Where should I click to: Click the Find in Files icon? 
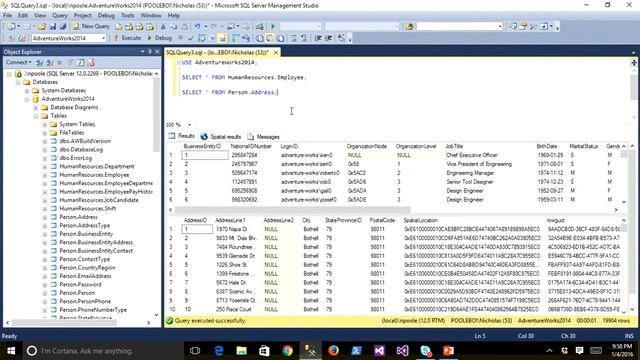(409, 27)
